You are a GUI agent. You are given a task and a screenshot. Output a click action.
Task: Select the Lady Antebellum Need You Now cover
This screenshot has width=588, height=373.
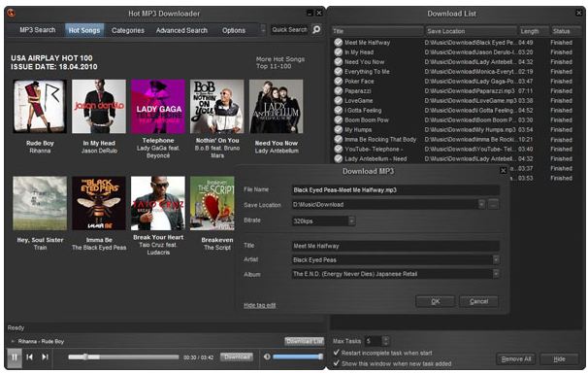[277, 106]
